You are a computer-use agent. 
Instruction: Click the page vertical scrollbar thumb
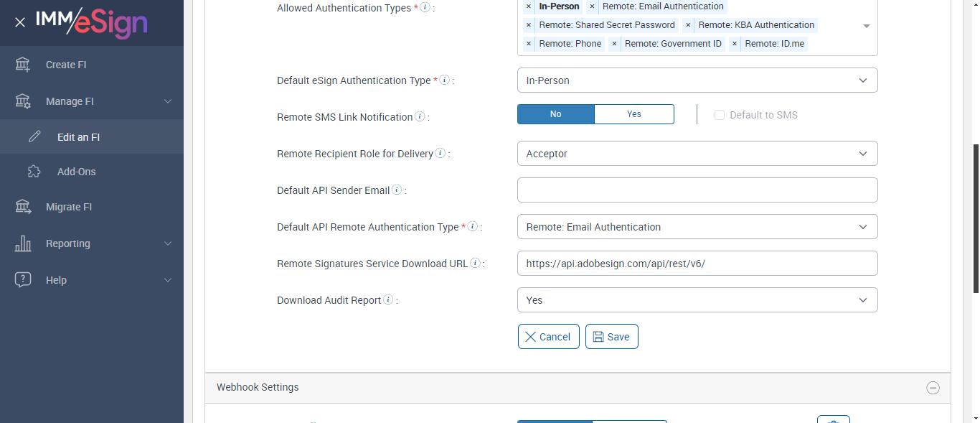[x=976, y=215]
